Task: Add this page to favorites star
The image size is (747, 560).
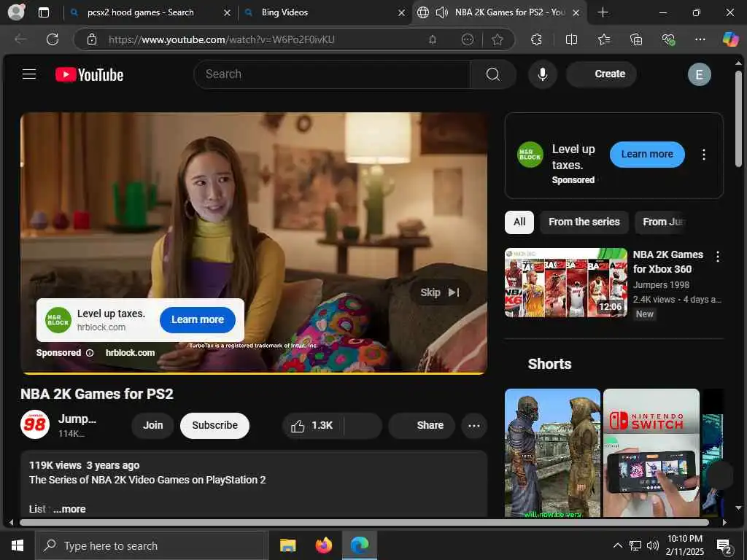Action: (498, 39)
